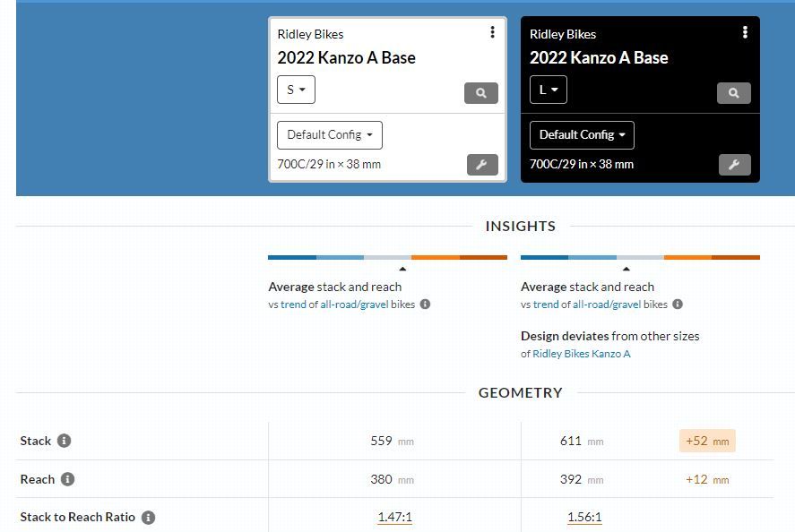The image size is (795, 532).
Task: Expand Default Config dropdown on size L card
Action: pyautogui.click(x=582, y=135)
